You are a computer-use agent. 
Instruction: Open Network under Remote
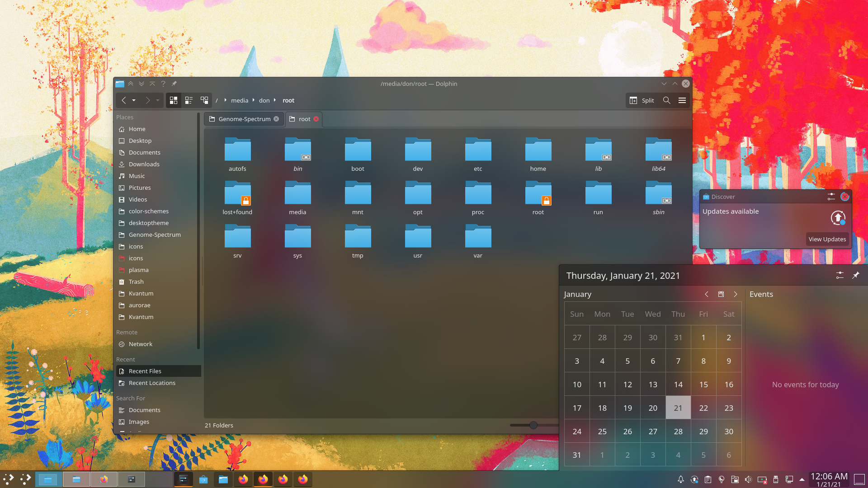tap(156, 344)
